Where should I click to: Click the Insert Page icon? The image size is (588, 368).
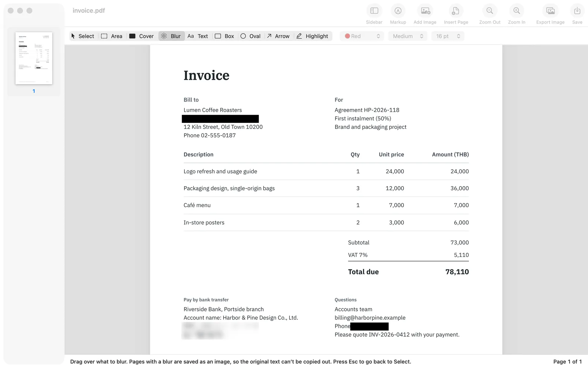456,11
